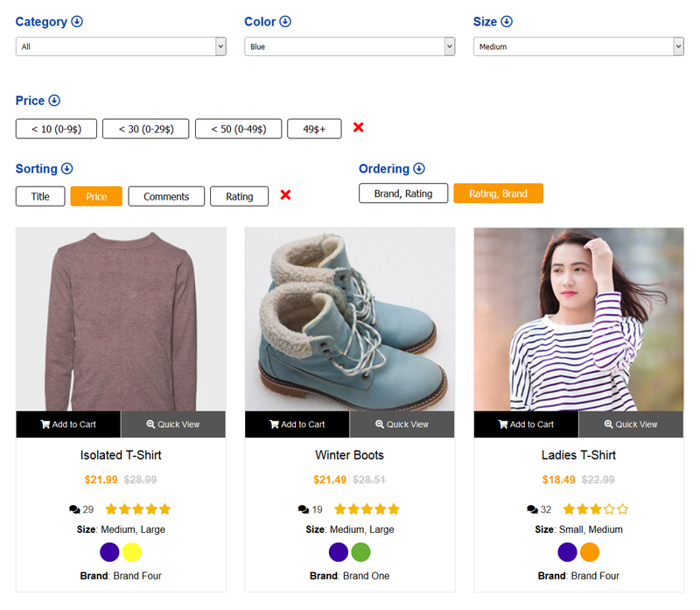Toggle the Price sorting option
Screen dimensions: 700x610
click(96, 197)
